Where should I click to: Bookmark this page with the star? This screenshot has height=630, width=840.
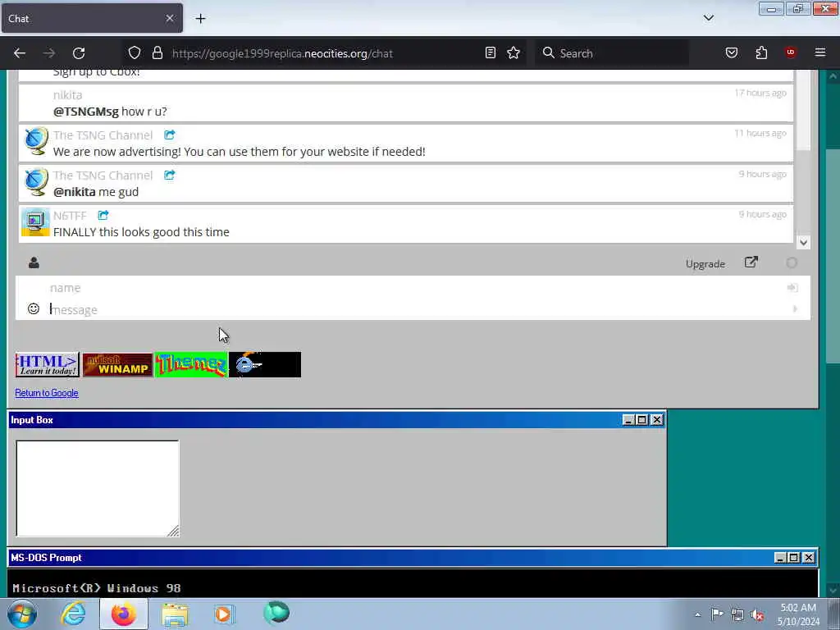pos(514,52)
